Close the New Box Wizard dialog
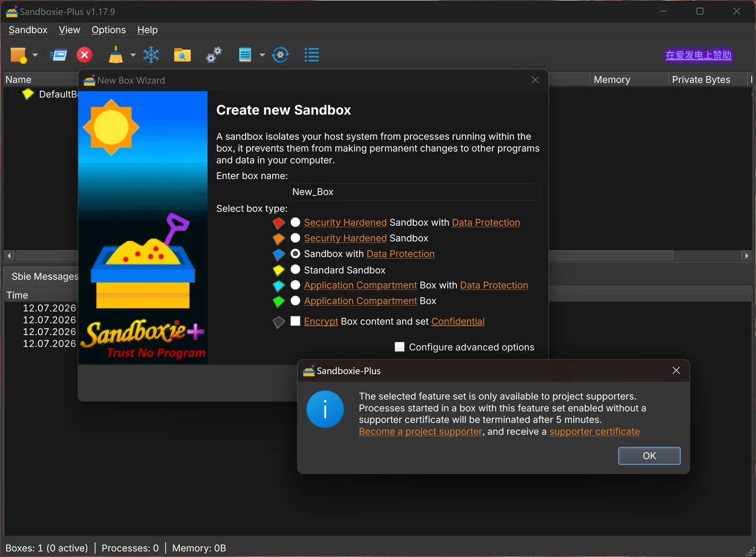Screen dimensions: 756x557 (535, 80)
